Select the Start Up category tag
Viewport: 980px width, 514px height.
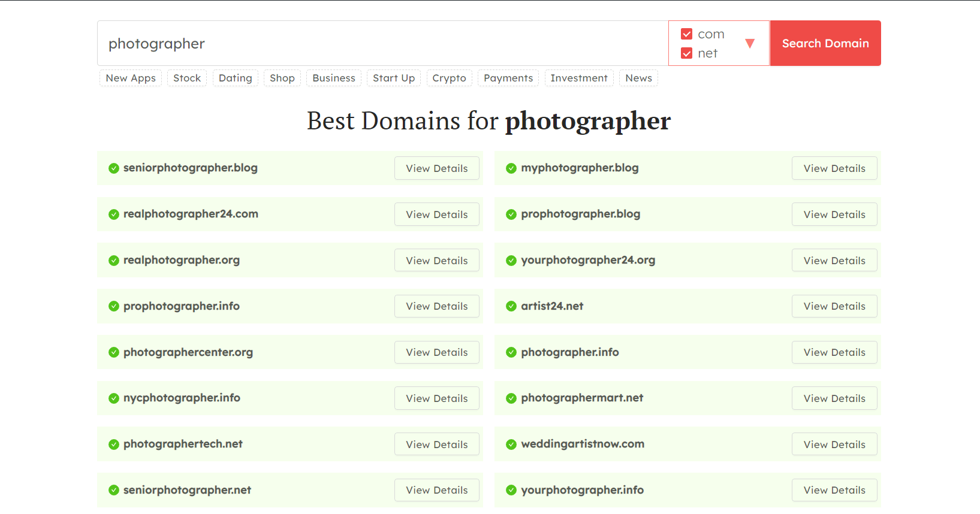pos(393,78)
